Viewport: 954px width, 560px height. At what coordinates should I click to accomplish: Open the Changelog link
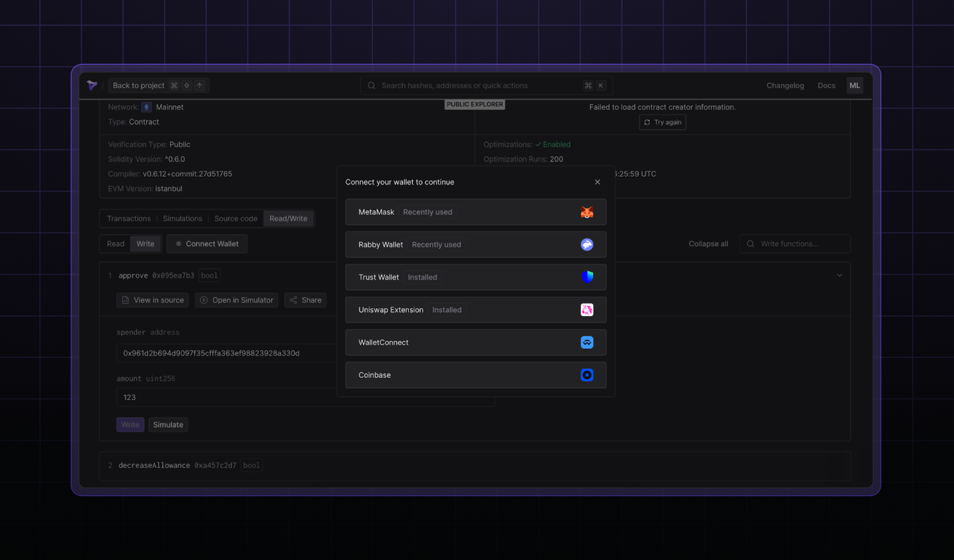coord(785,85)
